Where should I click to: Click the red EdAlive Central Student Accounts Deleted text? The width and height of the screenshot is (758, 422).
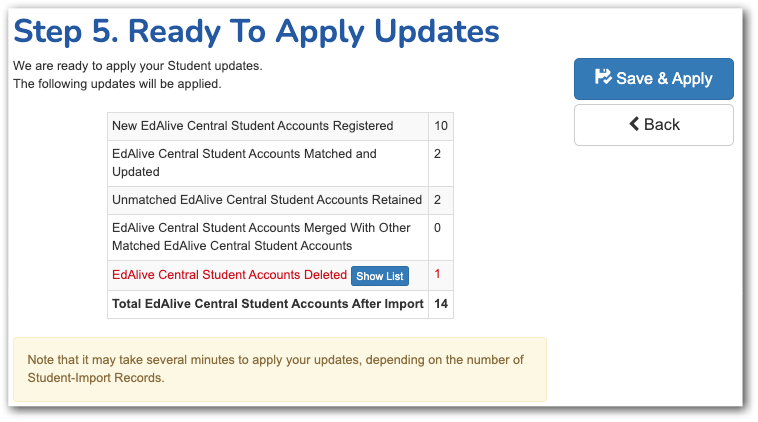pyautogui.click(x=230, y=275)
